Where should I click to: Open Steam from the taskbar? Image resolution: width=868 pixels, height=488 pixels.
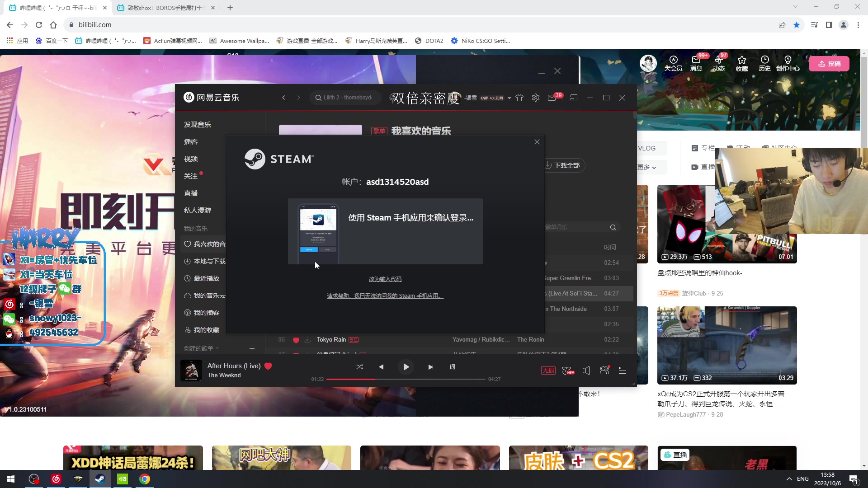pyautogui.click(x=100, y=479)
